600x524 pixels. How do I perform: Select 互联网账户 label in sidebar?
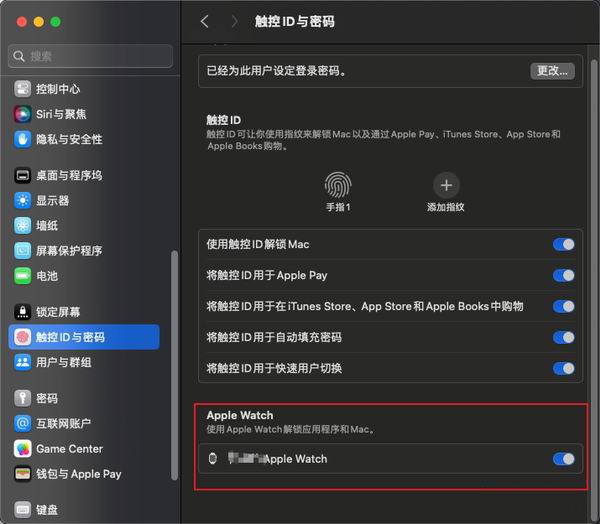coord(64,423)
